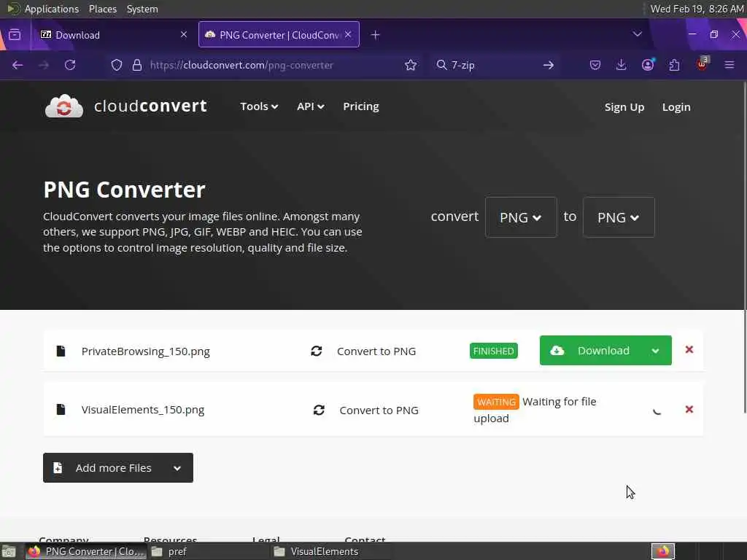
Task: Open tracking protection shield icon
Action: [x=116, y=65]
